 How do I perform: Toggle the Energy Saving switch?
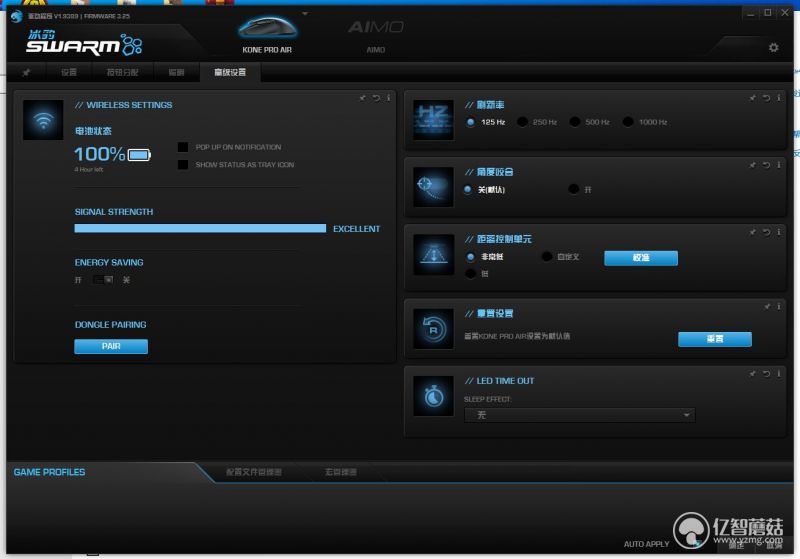[103, 280]
